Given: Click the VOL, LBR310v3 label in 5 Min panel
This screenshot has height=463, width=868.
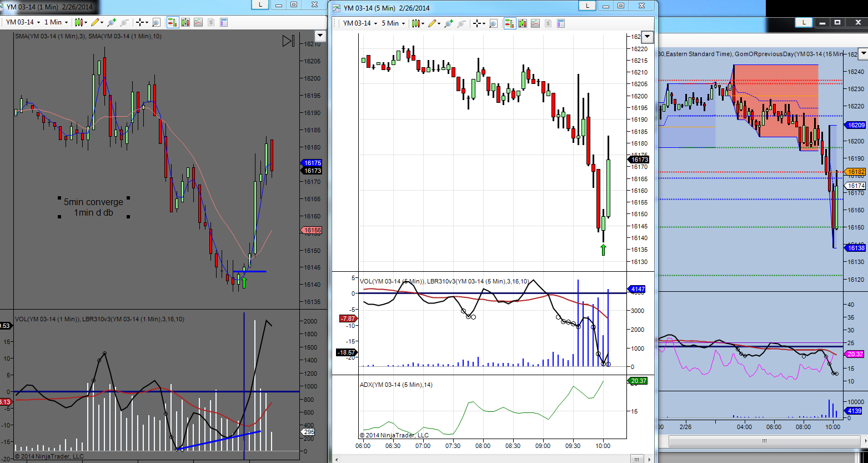Looking at the screenshot, I should [444, 281].
